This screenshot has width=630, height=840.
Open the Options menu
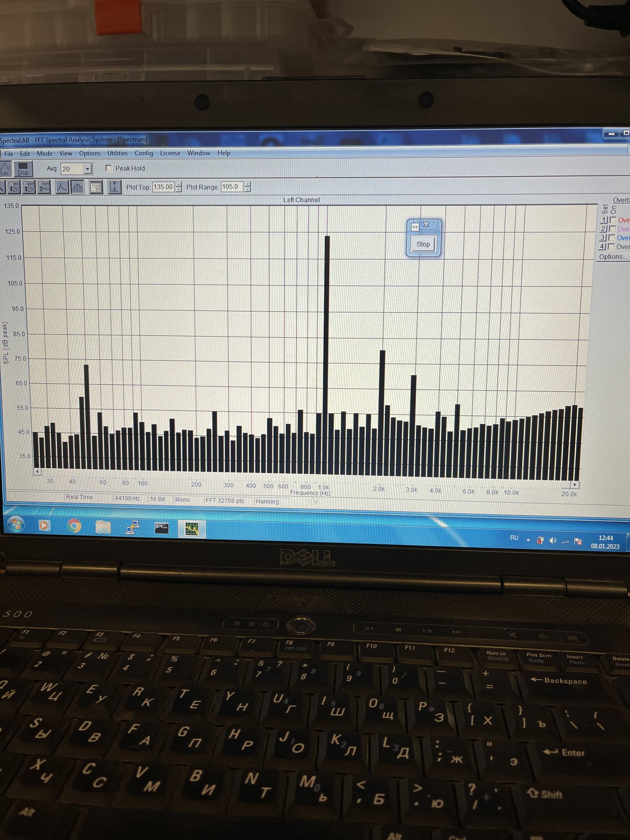click(x=90, y=153)
